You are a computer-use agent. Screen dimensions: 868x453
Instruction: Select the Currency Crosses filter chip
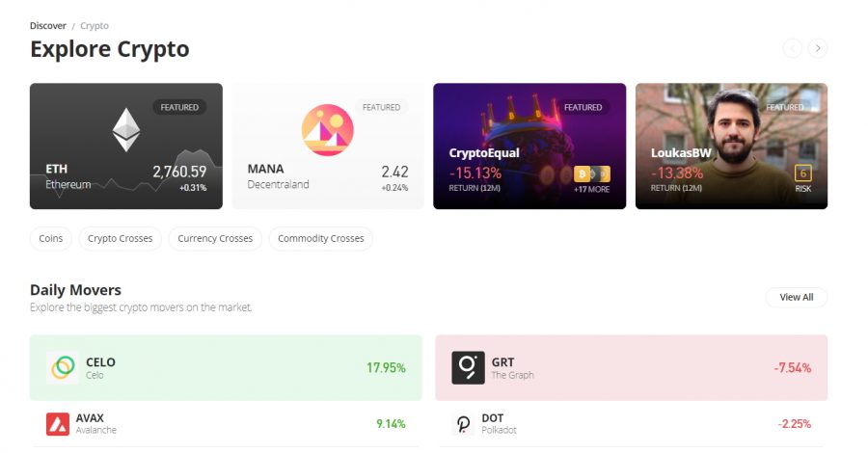point(215,238)
